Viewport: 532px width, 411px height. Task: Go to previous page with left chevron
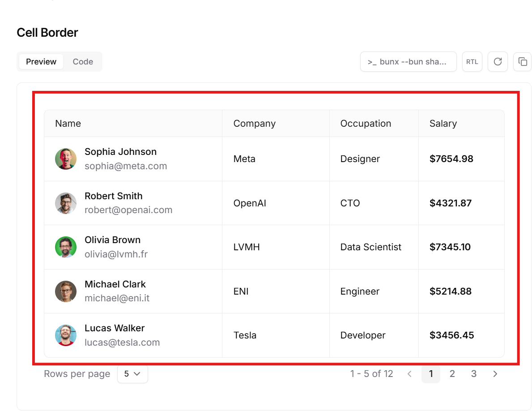(x=409, y=374)
